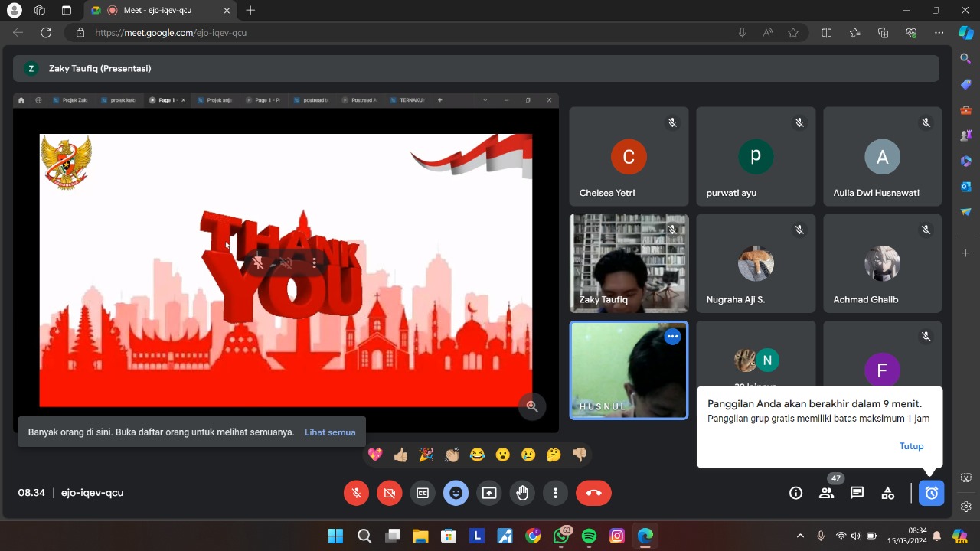Turn on the camera

click(389, 494)
